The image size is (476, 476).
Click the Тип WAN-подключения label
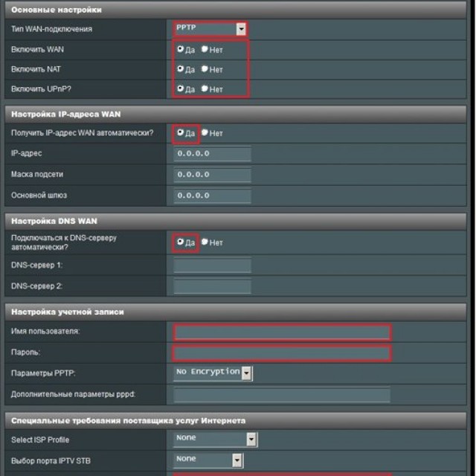point(51,29)
